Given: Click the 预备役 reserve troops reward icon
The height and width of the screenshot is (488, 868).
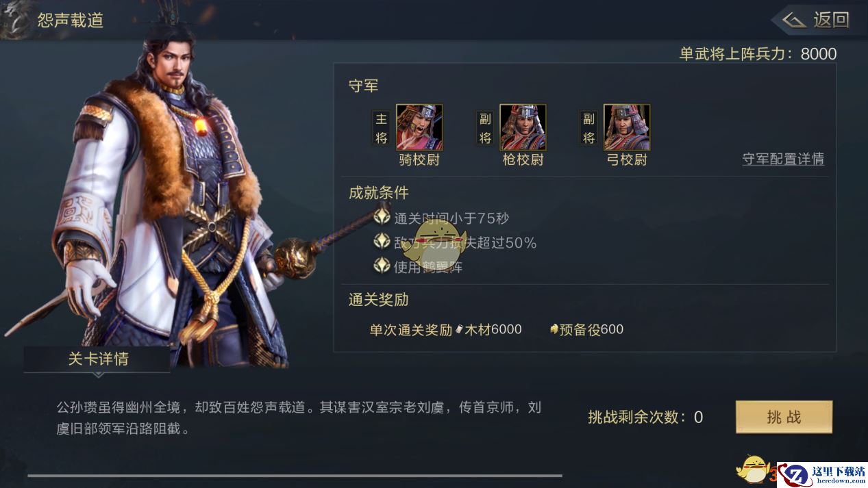Looking at the screenshot, I should tap(554, 329).
